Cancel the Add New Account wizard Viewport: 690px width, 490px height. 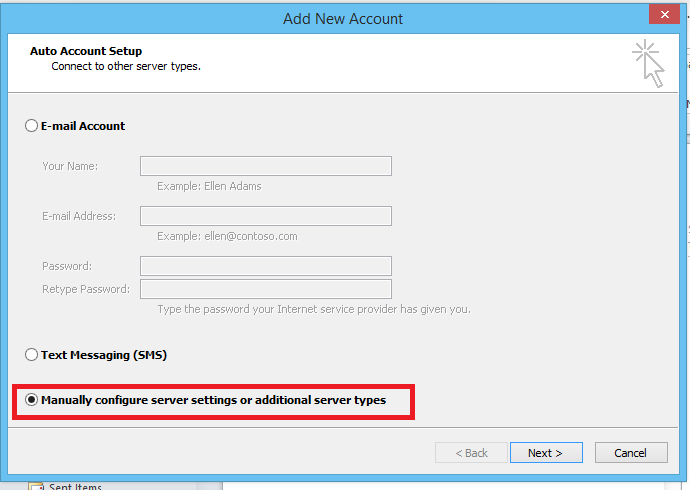(631, 453)
